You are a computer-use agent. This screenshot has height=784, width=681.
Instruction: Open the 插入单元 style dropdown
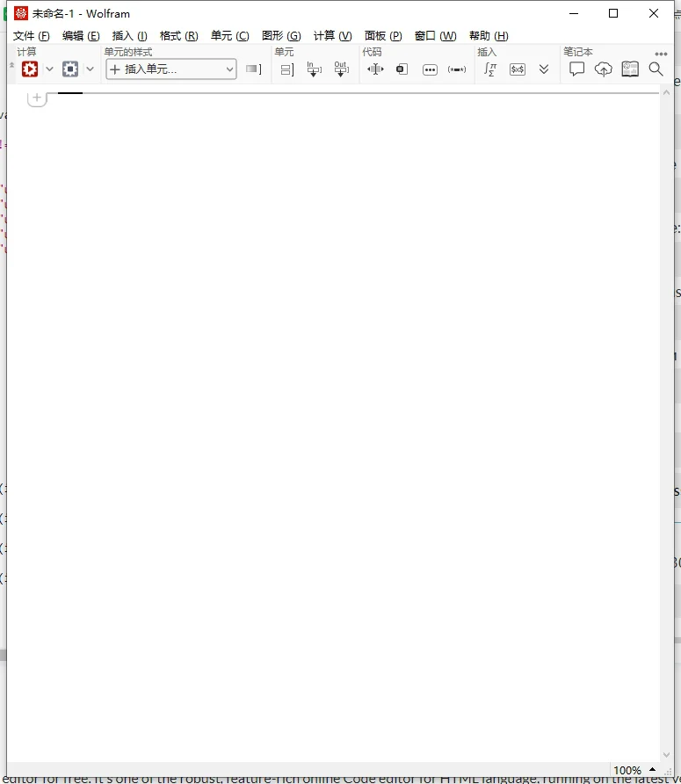click(171, 69)
